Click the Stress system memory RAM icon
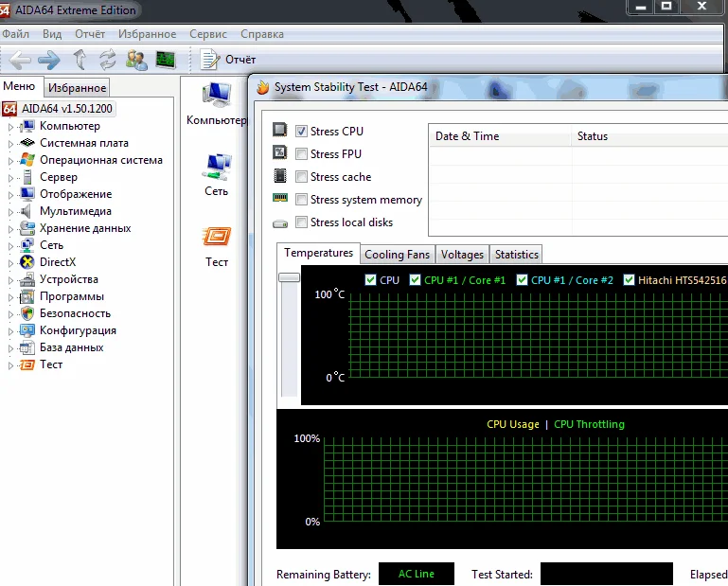The height and width of the screenshot is (586, 728). (280, 198)
